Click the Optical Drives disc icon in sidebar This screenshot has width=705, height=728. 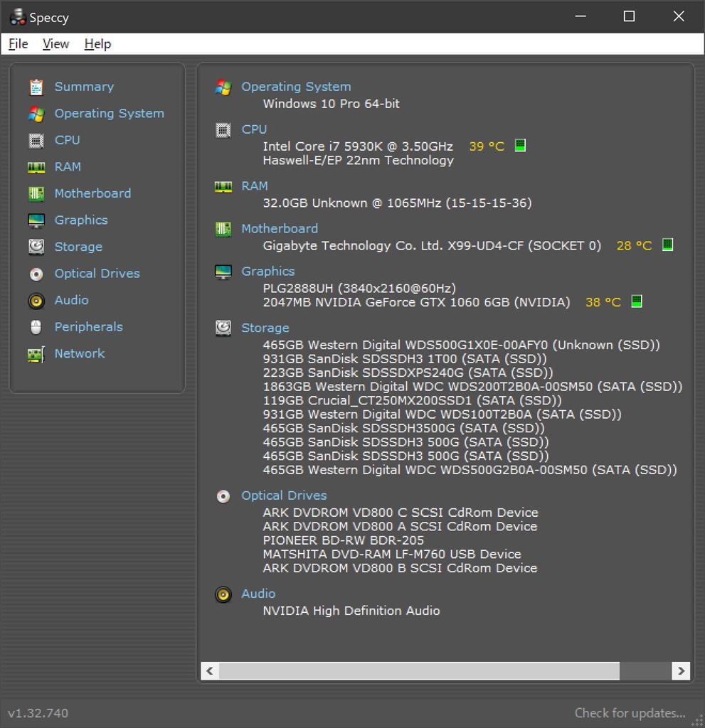click(36, 274)
